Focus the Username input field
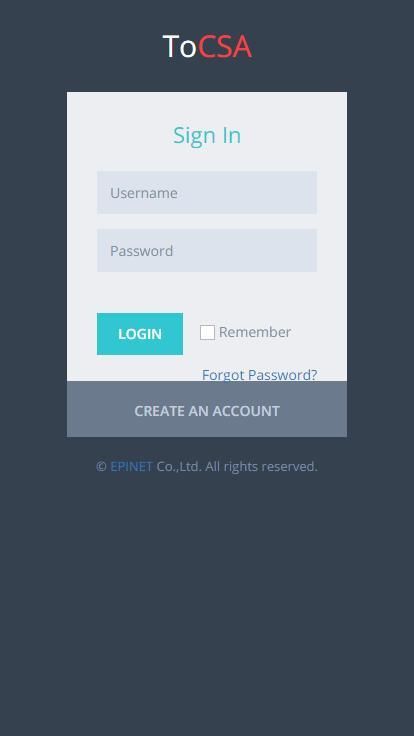Screen dimensions: 414x736 (x=207, y=192)
